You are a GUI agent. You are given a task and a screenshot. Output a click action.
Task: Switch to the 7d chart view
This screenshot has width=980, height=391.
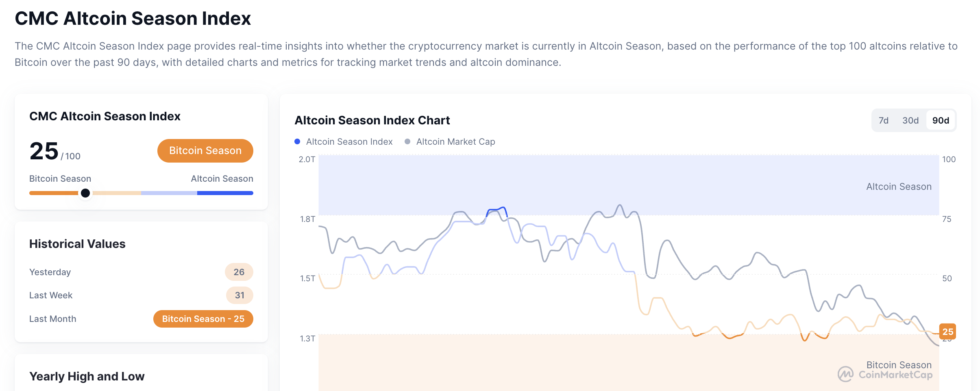point(883,120)
